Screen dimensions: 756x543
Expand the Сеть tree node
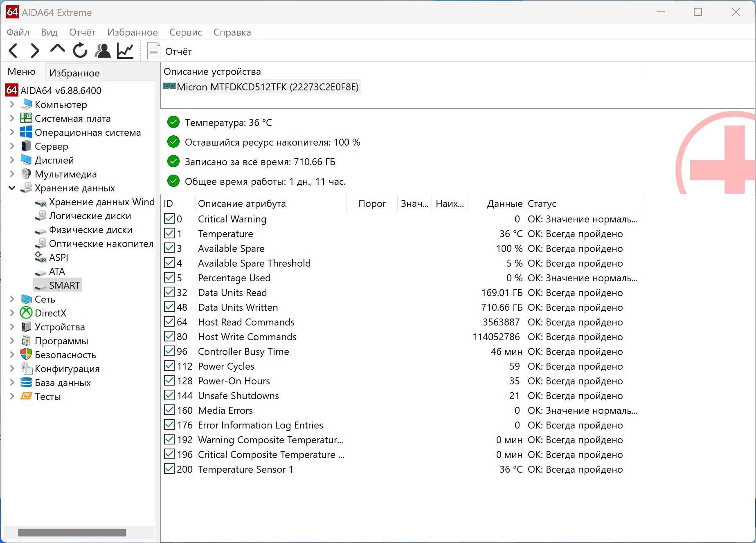(x=12, y=299)
